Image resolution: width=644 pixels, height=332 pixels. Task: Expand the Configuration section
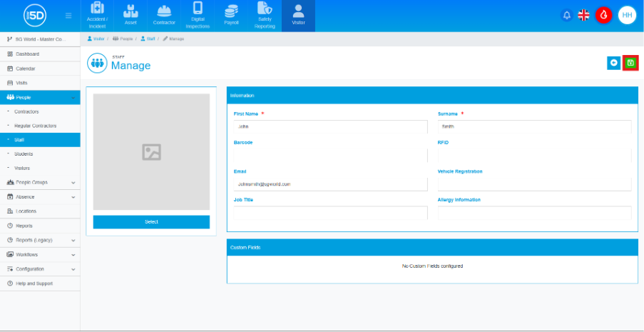(x=40, y=269)
